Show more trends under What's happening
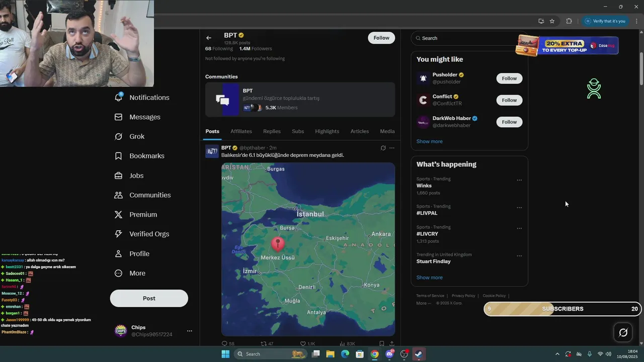 430,278
